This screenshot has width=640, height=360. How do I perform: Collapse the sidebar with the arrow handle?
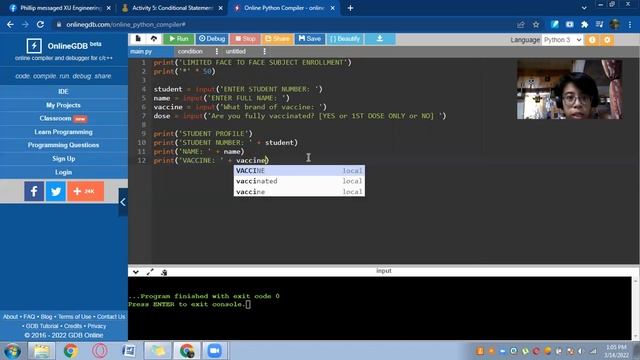click(x=123, y=202)
